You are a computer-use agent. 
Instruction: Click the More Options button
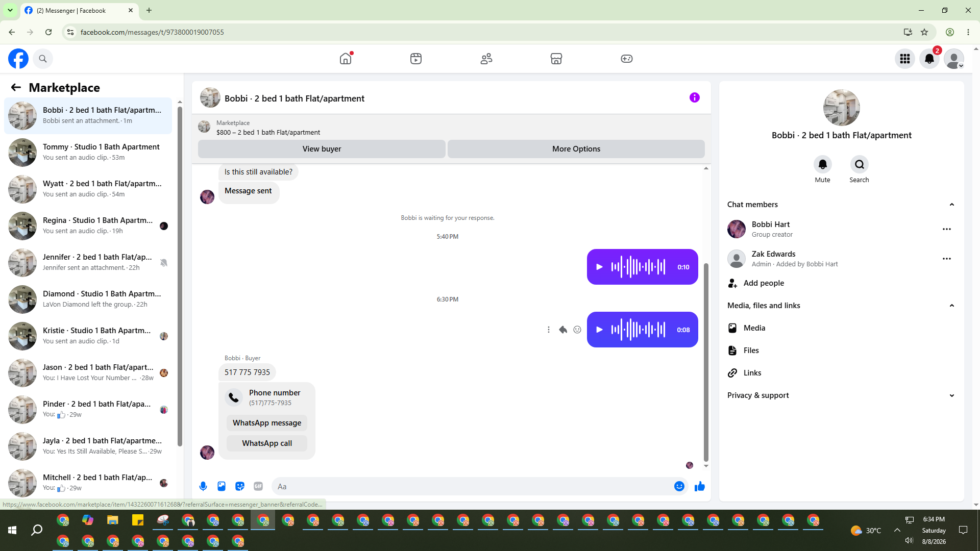coord(576,149)
